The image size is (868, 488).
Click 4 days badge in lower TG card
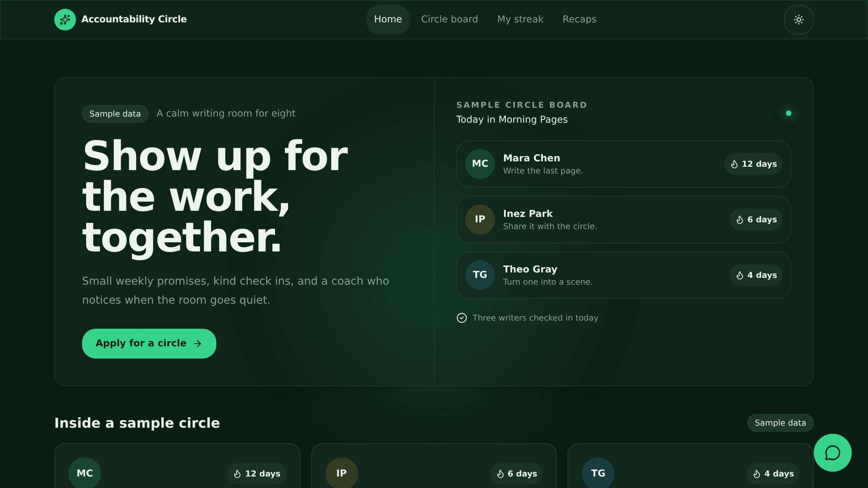(773, 474)
